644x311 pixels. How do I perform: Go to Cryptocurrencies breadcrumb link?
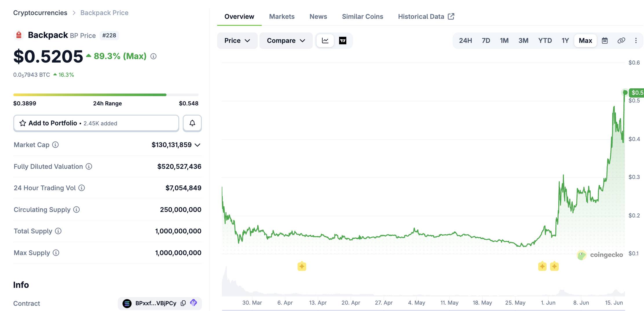click(x=40, y=13)
